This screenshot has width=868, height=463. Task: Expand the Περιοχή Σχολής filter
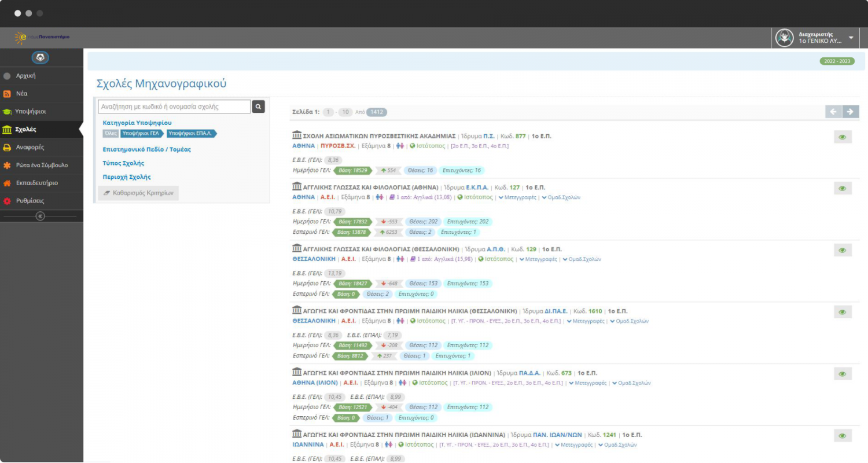(127, 177)
